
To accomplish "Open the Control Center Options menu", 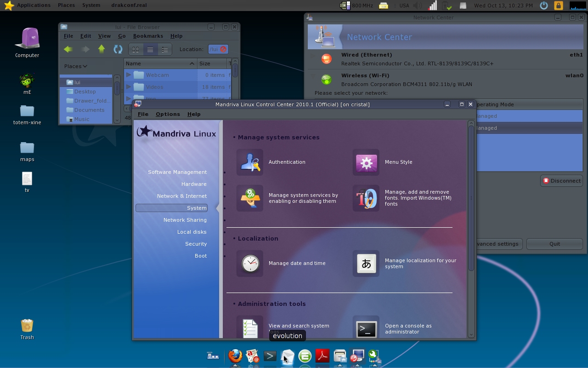I will click(x=168, y=114).
